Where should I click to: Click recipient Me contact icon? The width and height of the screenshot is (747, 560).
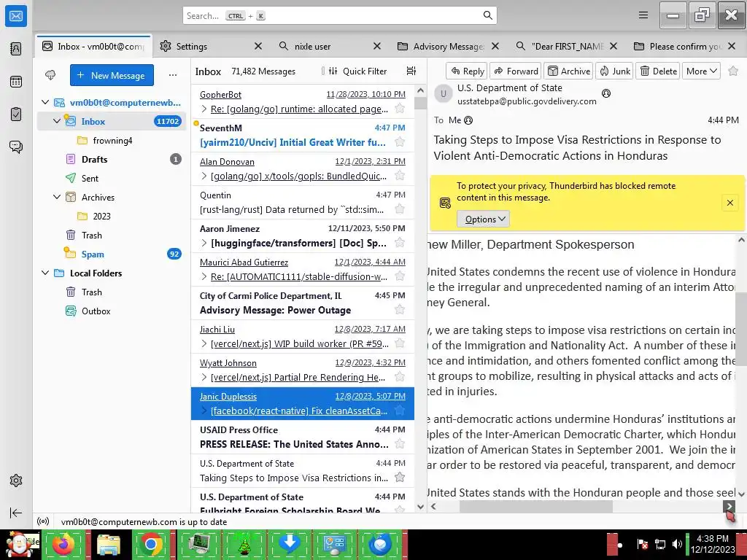(468, 120)
